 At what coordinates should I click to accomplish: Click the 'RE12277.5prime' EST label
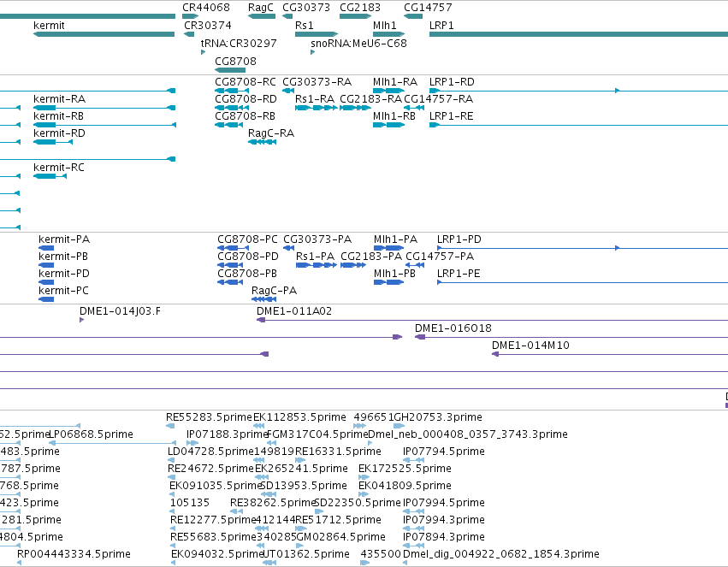click(213, 521)
